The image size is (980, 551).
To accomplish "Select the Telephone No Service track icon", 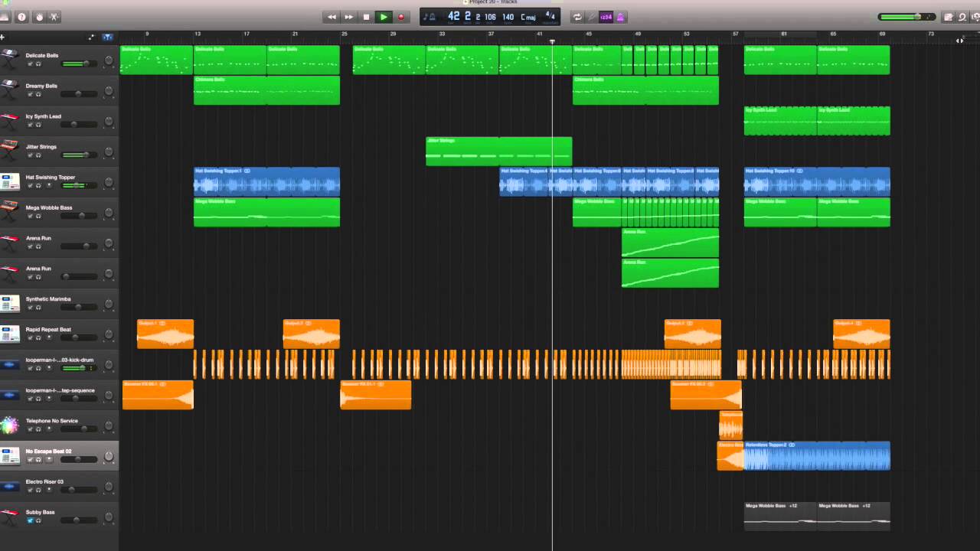I will pos(9,425).
